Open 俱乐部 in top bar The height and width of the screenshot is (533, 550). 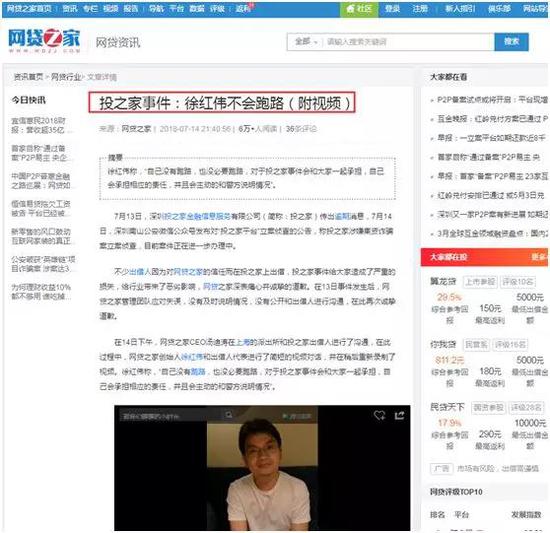[499, 8]
